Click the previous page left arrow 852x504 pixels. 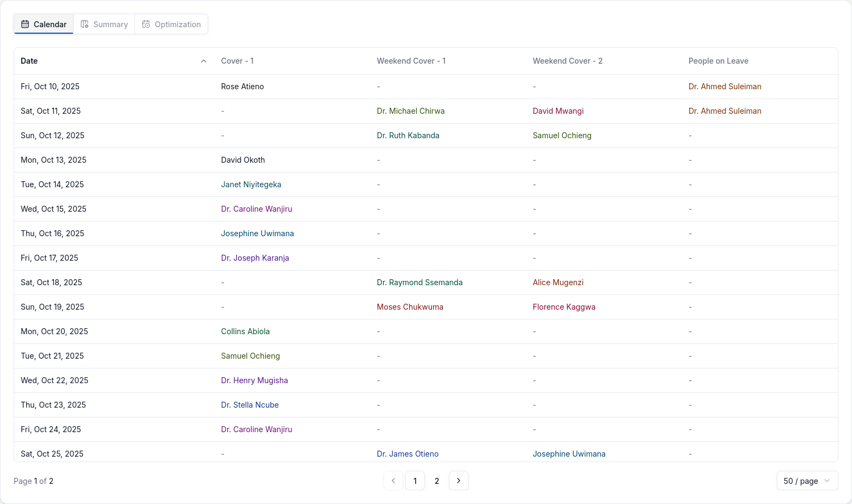(393, 481)
